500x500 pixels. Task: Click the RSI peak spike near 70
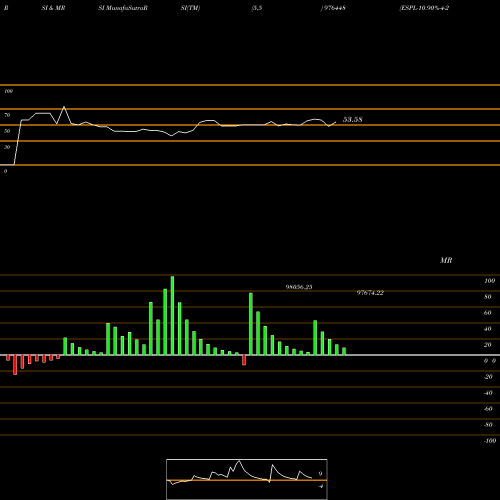[x=64, y=107]
